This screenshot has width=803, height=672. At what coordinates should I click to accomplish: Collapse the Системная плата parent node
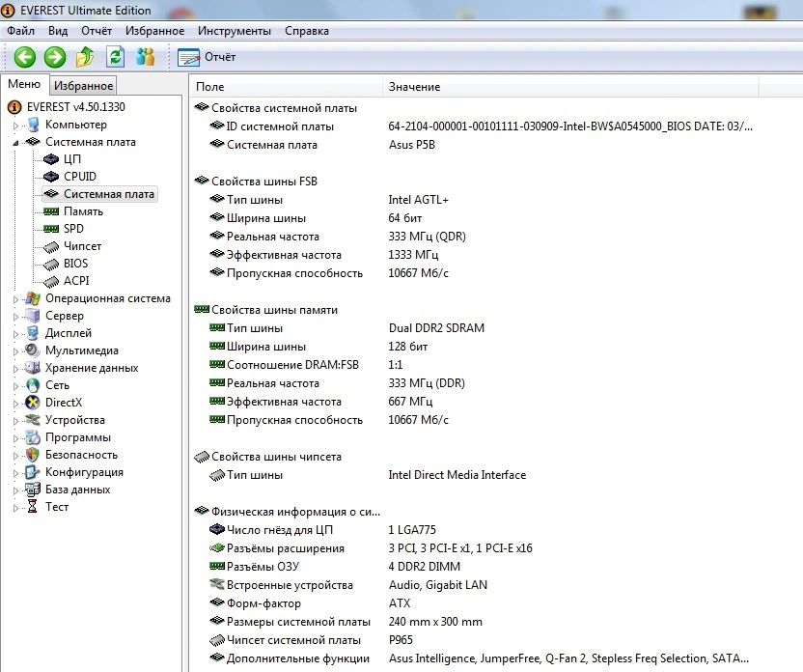pos(15,142)
